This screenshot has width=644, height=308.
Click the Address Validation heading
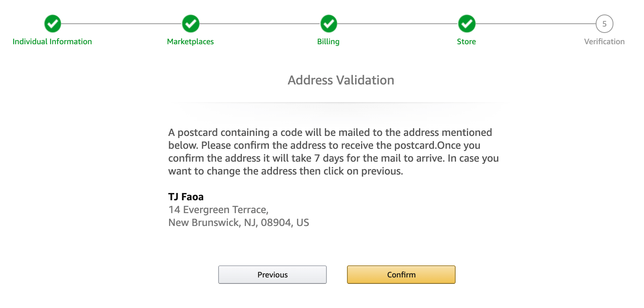pyautogui.click(x=341, y=80)
